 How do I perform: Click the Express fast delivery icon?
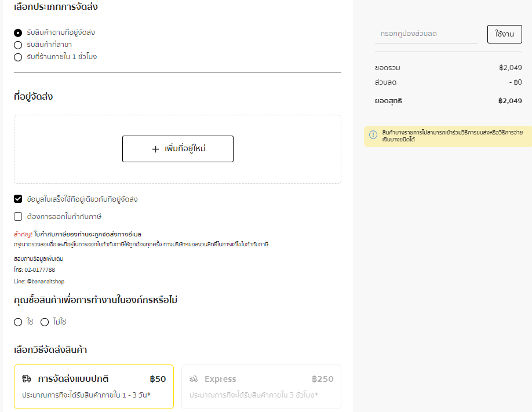pos(194,380)
